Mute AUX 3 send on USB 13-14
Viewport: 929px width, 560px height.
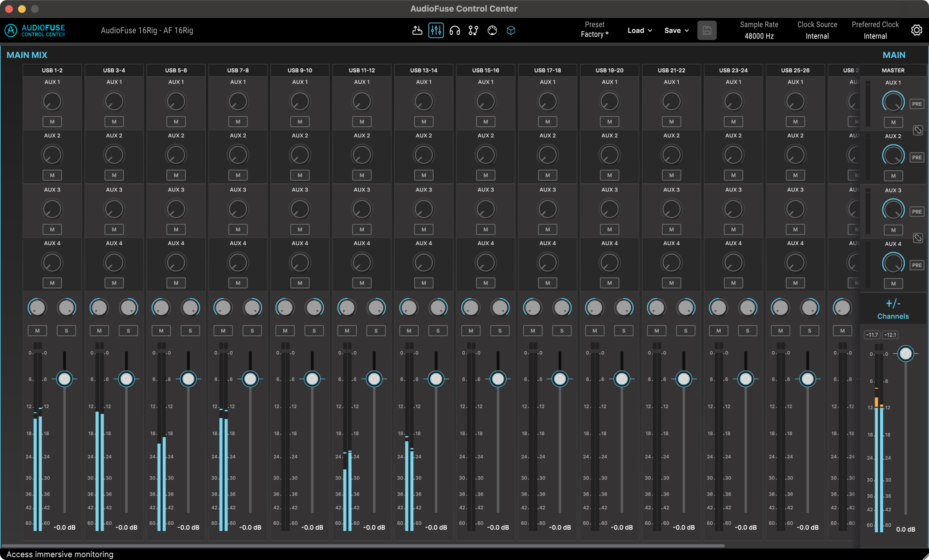(x=424, y=229)
